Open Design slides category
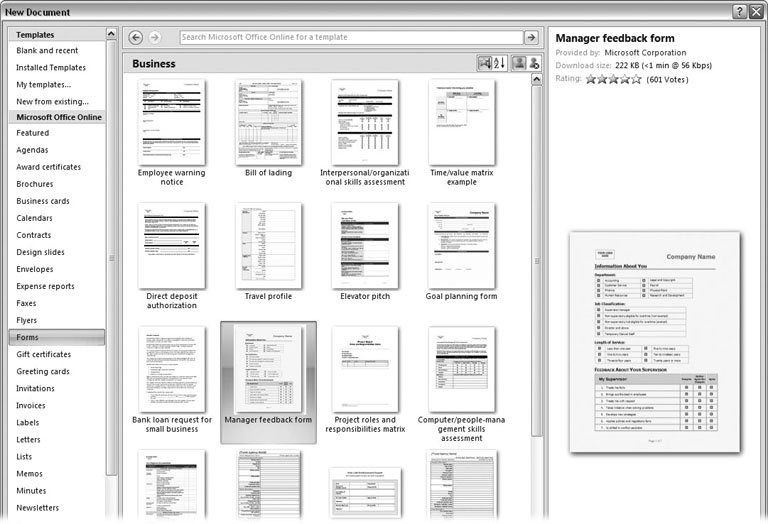 40,252
